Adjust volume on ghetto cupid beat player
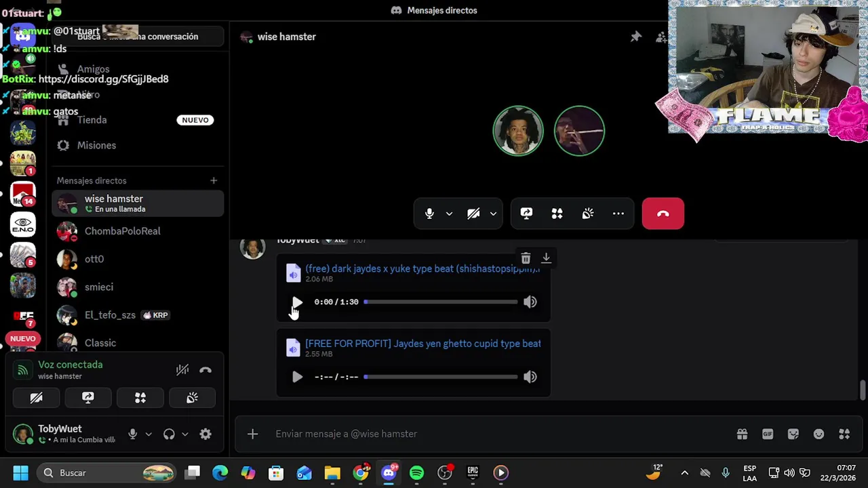Viewport: 868px width, 488px height. coord(530,377)
